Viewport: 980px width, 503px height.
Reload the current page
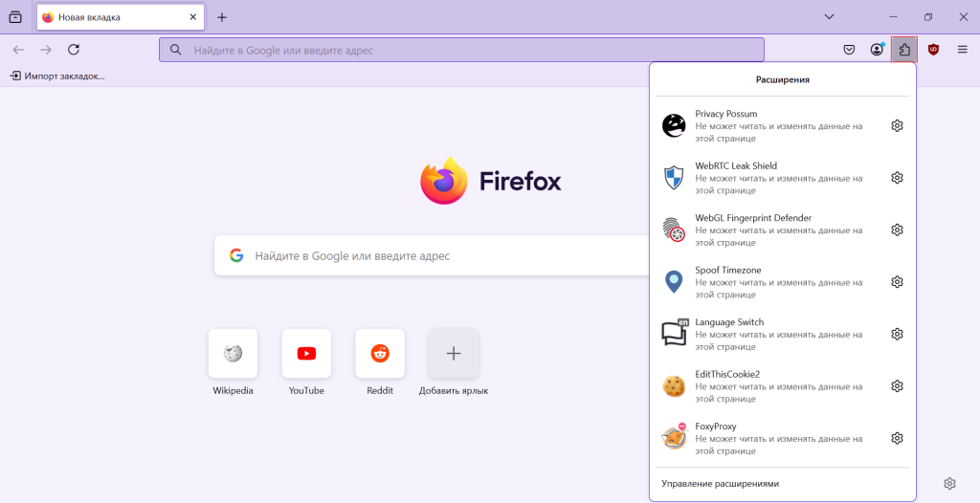click(74, 50)
